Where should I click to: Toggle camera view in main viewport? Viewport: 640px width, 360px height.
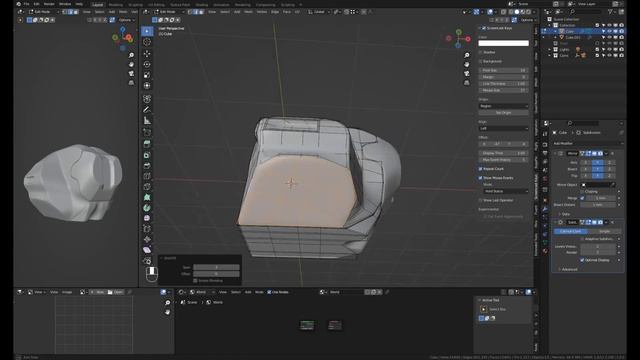coord(467,73)
